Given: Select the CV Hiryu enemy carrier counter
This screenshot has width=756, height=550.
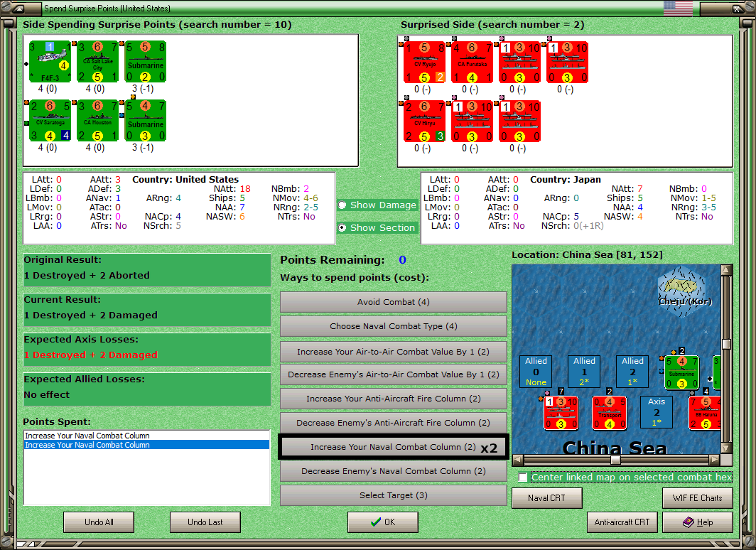Looking at the screenshot, I should point(424,121).
